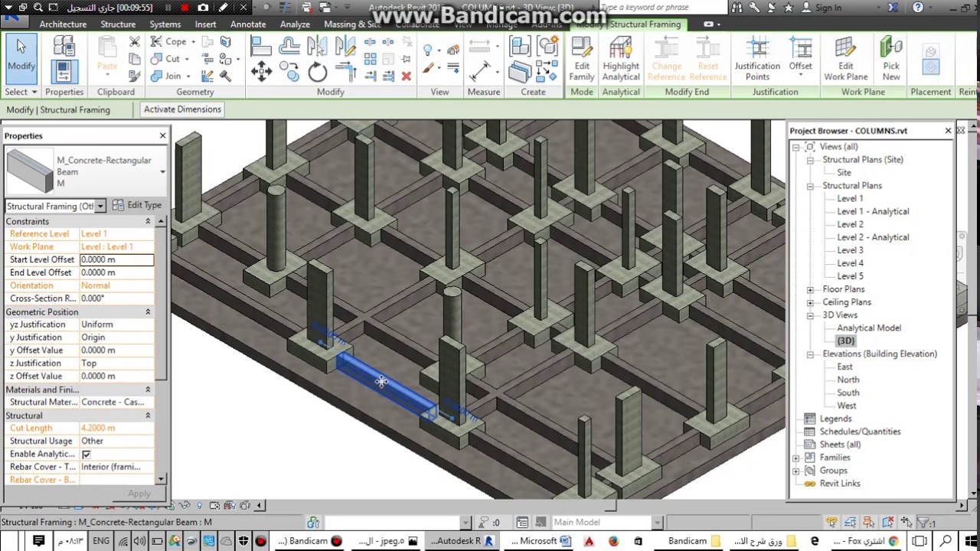Click the Cut clipboard scissors icon
Image resolution: width=980 pixels, height=551 pixels.
[x=135, y=41]
